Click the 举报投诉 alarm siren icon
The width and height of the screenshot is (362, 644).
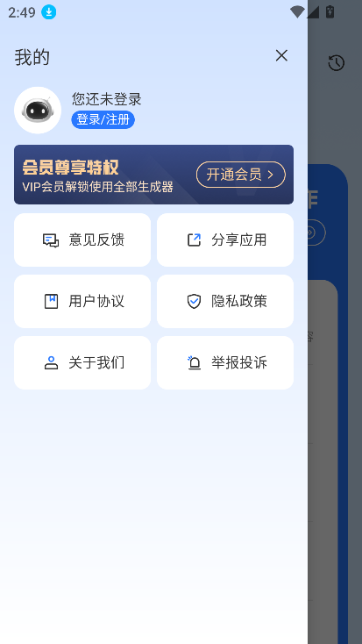point(194,362)
